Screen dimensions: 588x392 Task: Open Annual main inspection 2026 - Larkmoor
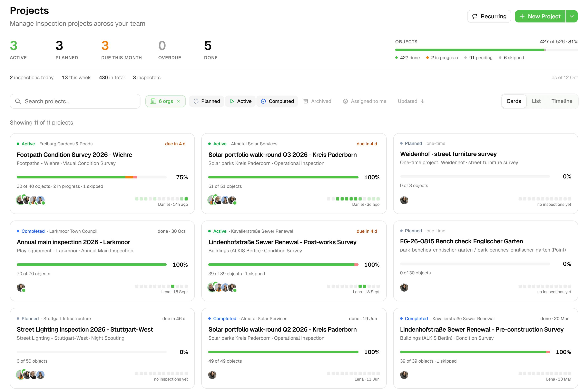[73, 242]
